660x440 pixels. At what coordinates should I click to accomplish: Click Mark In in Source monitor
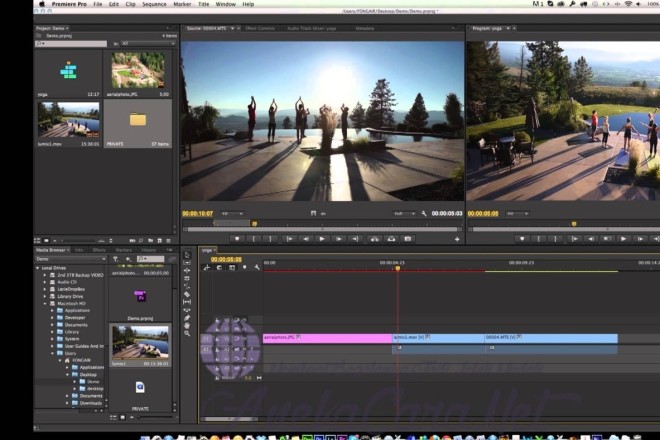[x=253, y=239]
